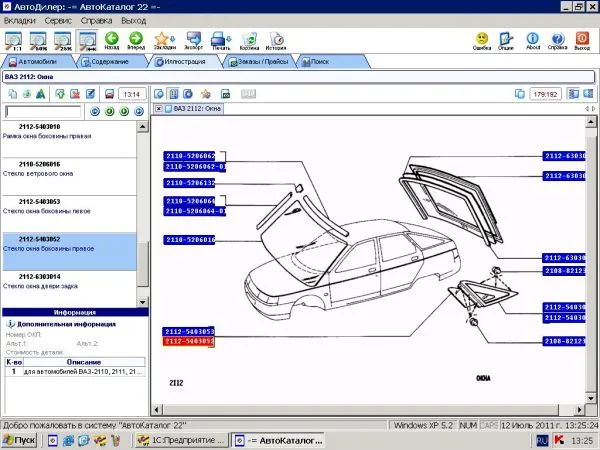Toggle the right panel layout button

coord(588,94)
